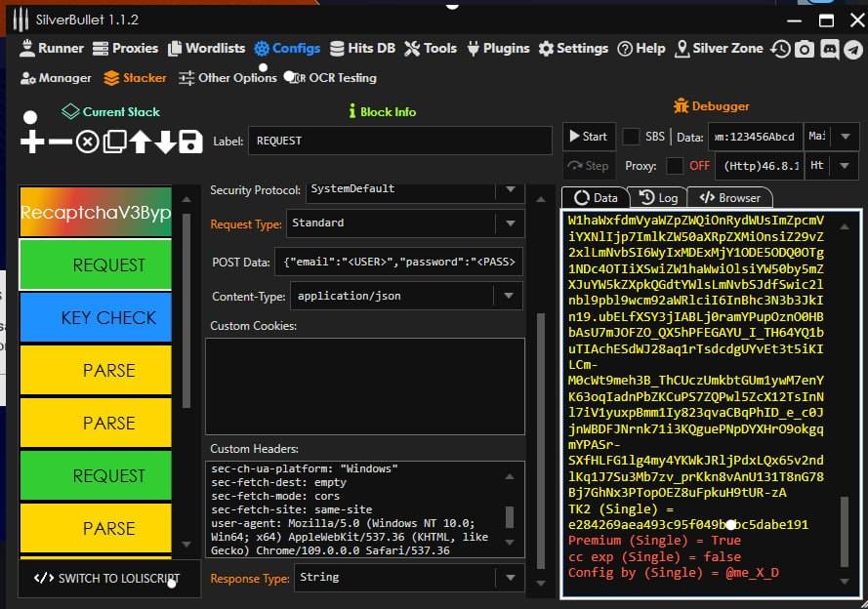Expand the Request Type dropdown showing Standard

point(509,223)
